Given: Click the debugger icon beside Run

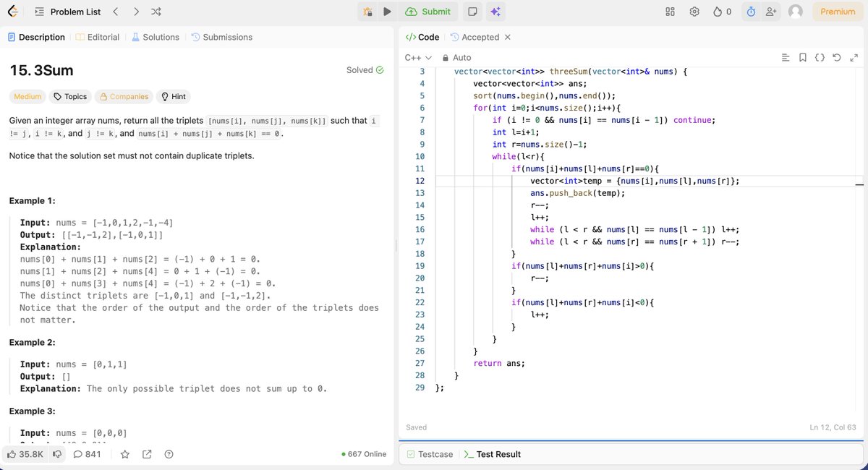Looking at the screenshot, I should coord(368,12).
